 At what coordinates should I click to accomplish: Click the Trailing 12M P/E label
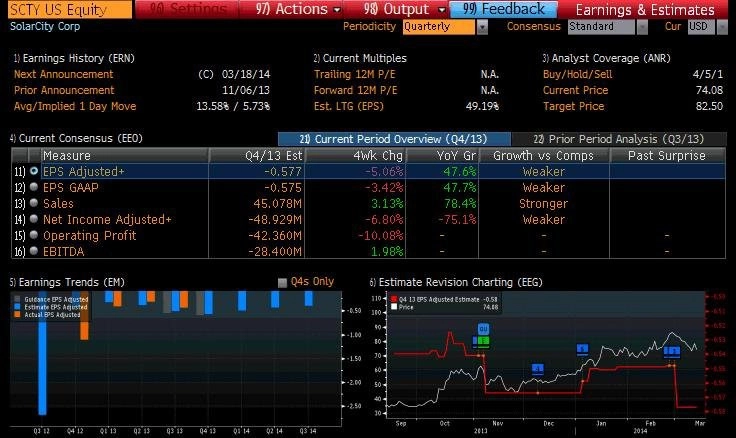[x=354, y=74]
